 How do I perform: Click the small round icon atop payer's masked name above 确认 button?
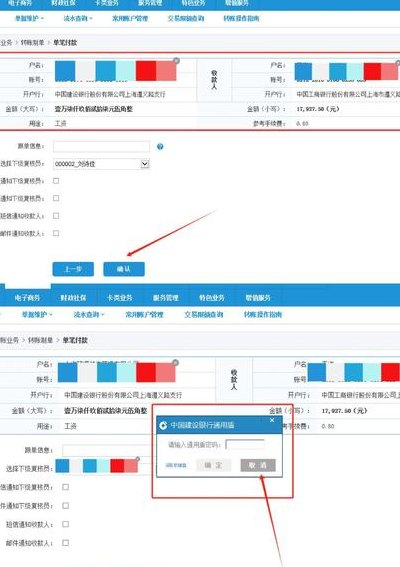click(x=176, y=61)
